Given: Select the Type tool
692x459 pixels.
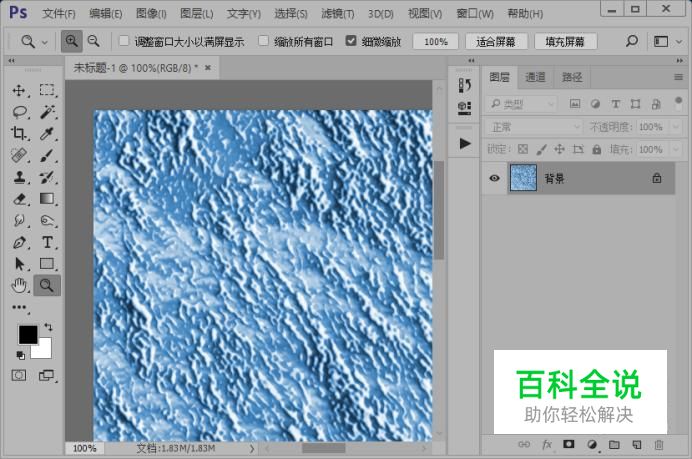Looking at the screenshot, I should pyautogui.click(x=47, y=242).
